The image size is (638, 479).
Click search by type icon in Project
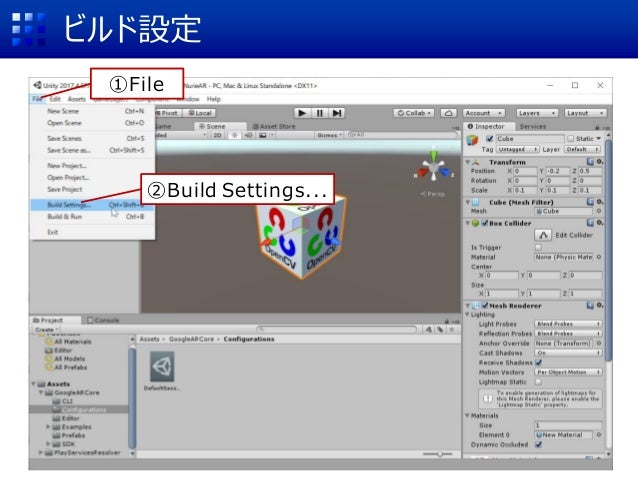click(429, 329)
